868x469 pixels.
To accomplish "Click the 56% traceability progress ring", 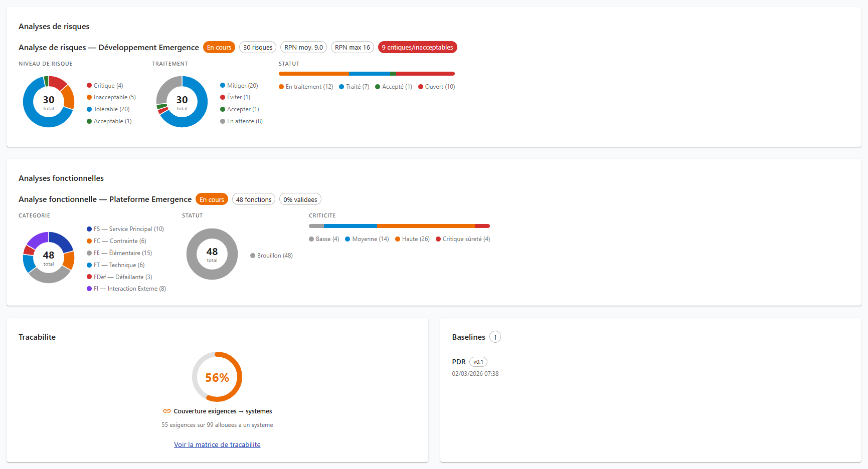I will (217, 377).
